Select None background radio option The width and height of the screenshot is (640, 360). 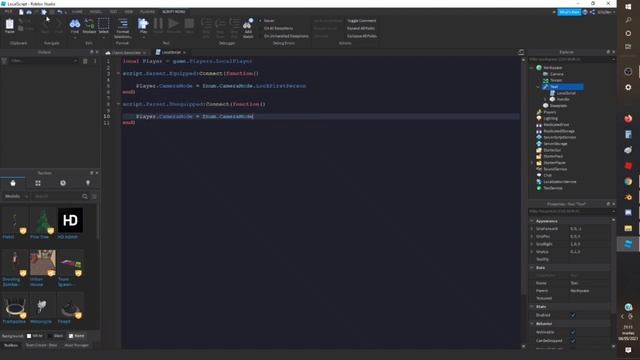(71, 336)
